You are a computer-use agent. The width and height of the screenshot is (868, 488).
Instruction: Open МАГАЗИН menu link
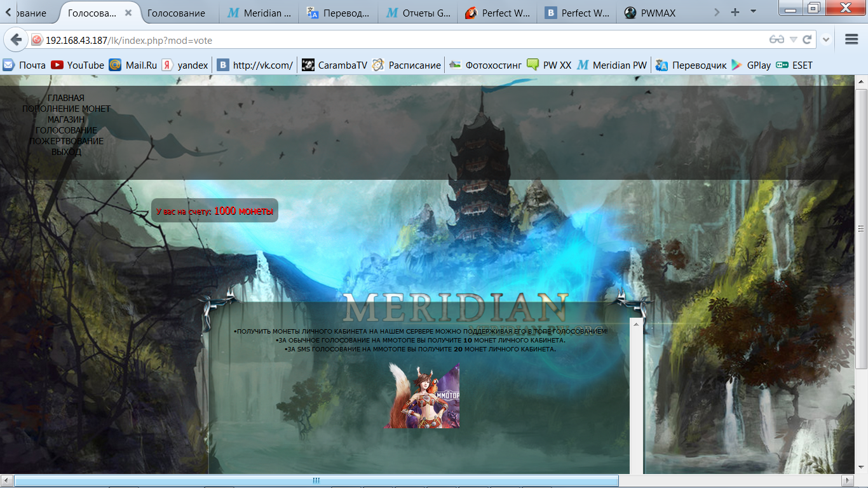tap(66, 119)
